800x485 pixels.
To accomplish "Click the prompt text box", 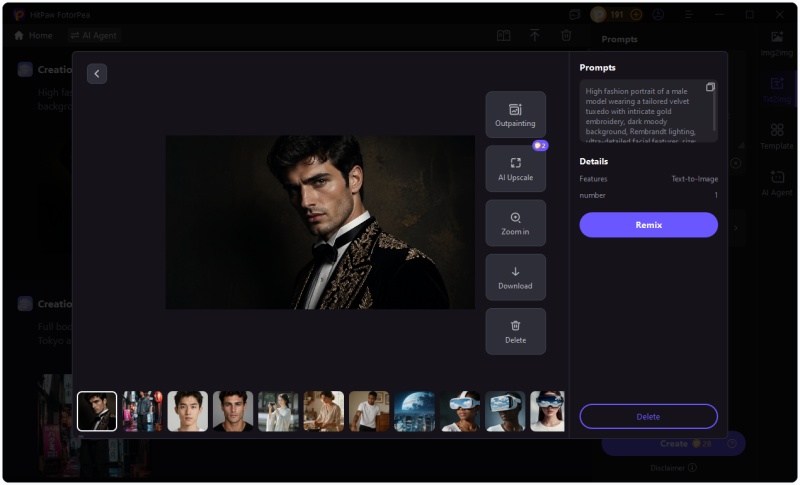I will (x=648, y=111).
